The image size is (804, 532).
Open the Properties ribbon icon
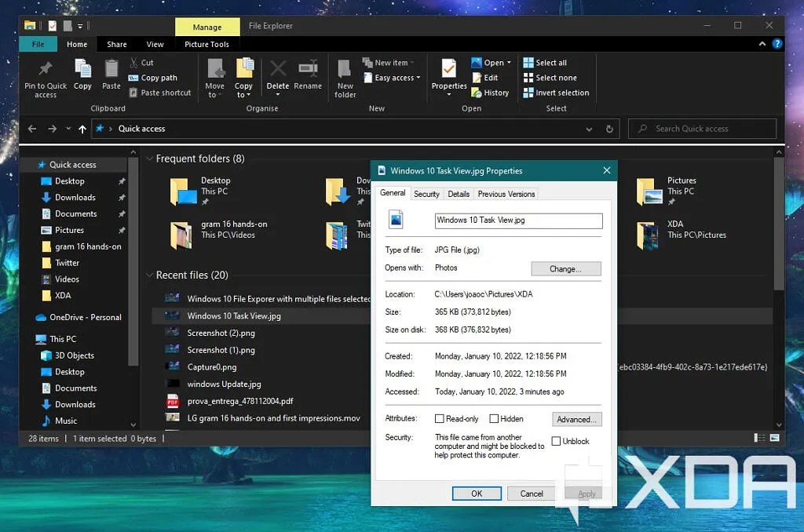tap(448, 75)
